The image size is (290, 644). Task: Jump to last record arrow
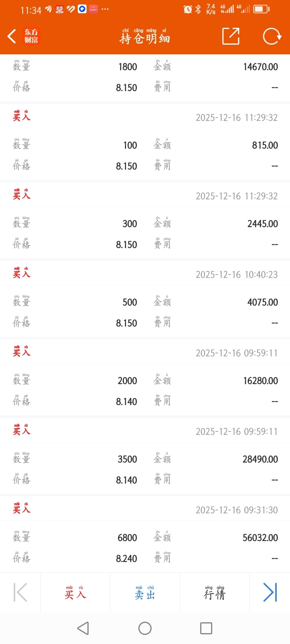point(270,592)
